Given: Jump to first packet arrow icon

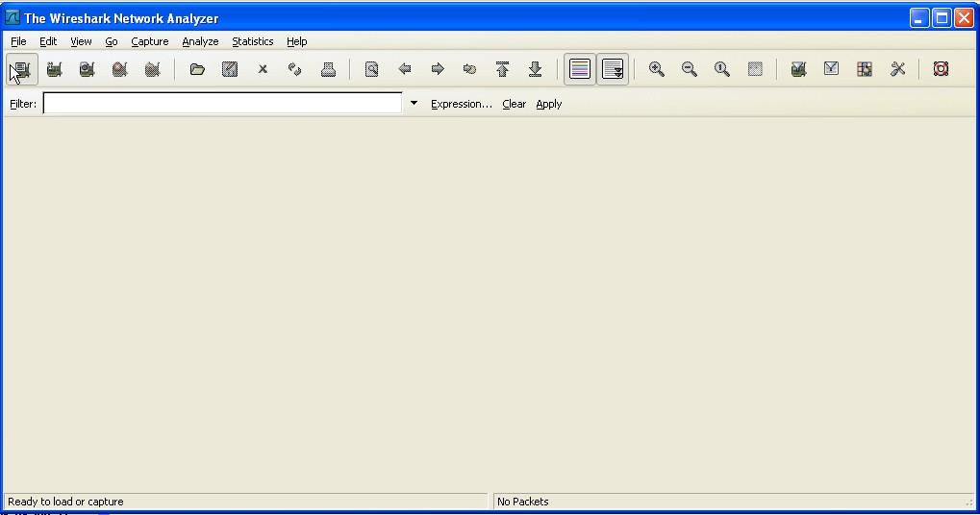Looking at the screenshot, I should pos(502,69).
